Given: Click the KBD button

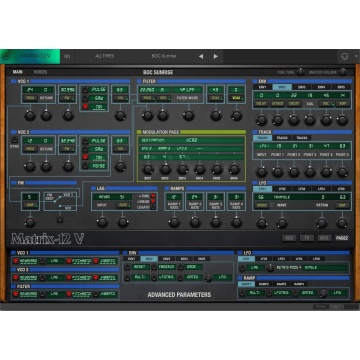Looking at the screenshot, I should (x=289, y=238).
